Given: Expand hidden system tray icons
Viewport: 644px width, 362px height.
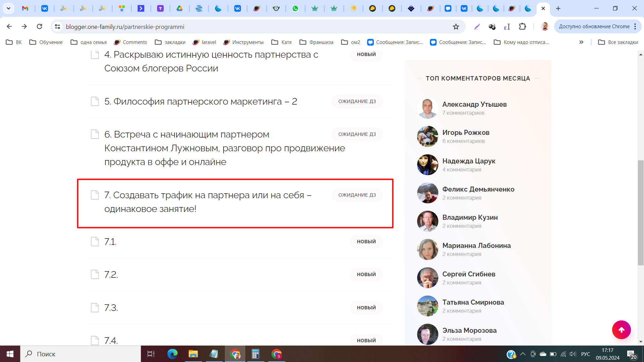Looking at the screenshot, I should click(523, 354).
